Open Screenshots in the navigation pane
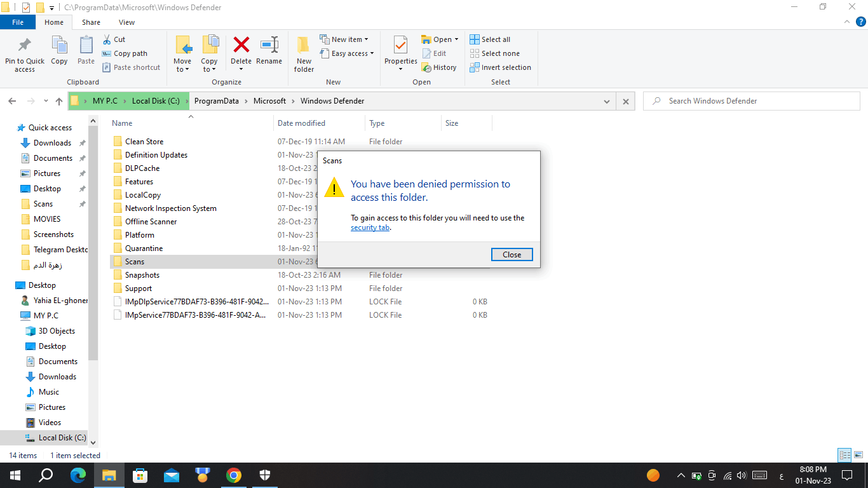 pos(53,234)
